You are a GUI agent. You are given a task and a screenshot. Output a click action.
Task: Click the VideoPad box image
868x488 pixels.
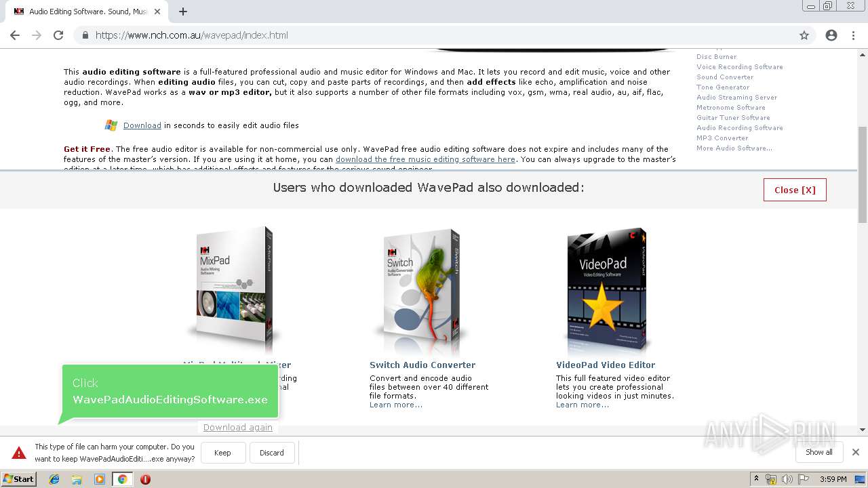pos(606,289)
